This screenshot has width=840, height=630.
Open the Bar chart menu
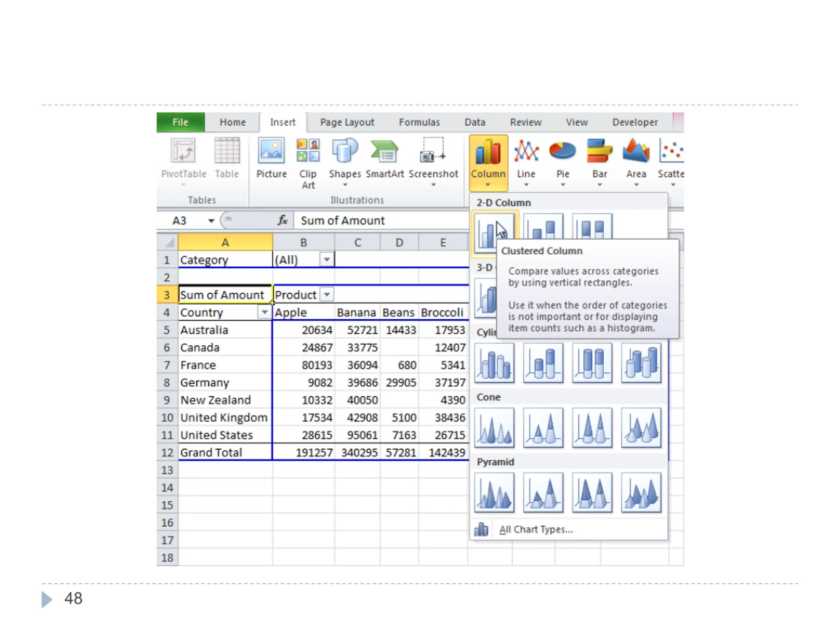[x=599, y=162]
